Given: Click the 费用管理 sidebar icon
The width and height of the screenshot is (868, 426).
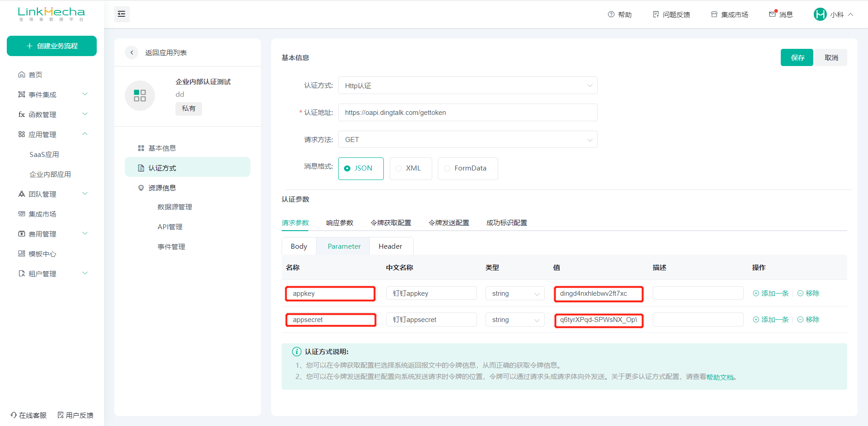Looking at the screenshot, I should point(21,234).
